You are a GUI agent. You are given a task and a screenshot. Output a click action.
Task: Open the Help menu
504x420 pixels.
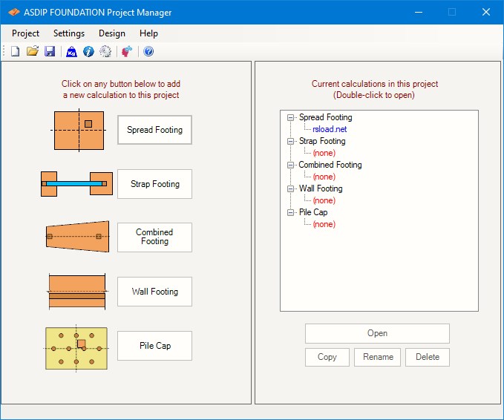click(148, 33)
